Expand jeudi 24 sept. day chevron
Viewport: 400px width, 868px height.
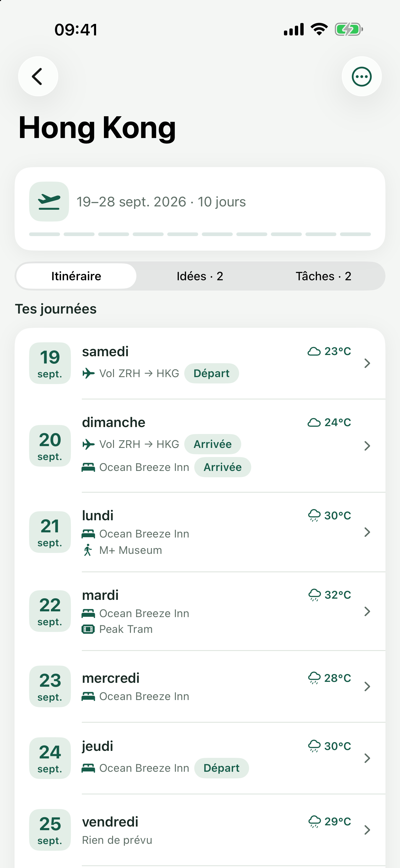tap(367, 758)
